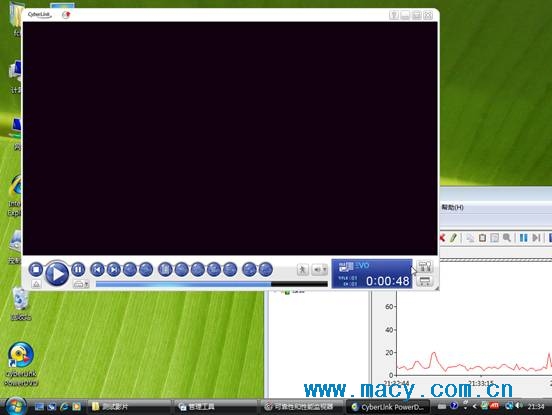Click the 0:00:48 time display

coord(387,281)
